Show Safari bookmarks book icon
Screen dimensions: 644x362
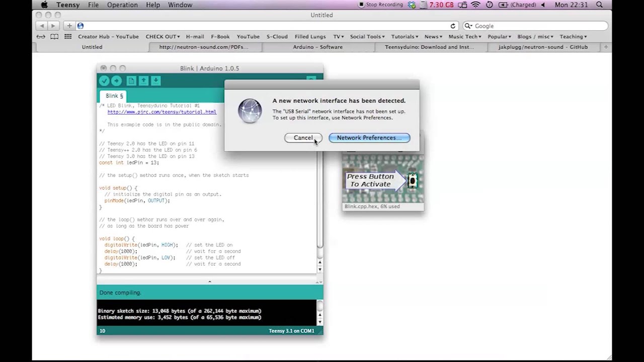54,37
